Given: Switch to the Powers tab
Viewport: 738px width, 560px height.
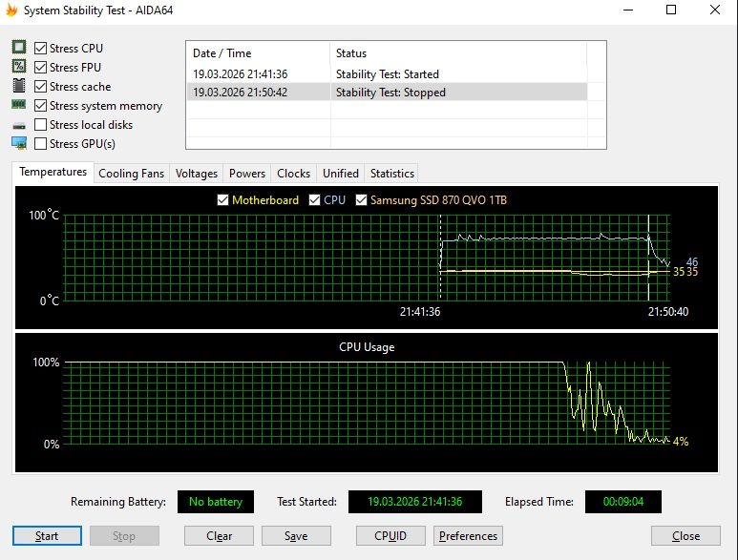Looking at the screenshot, I should coord(247,174).
